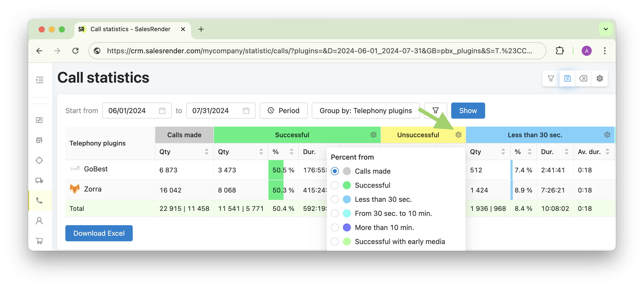Sort by Successful Qty column
644x288 pixels.
click(261, 152)
